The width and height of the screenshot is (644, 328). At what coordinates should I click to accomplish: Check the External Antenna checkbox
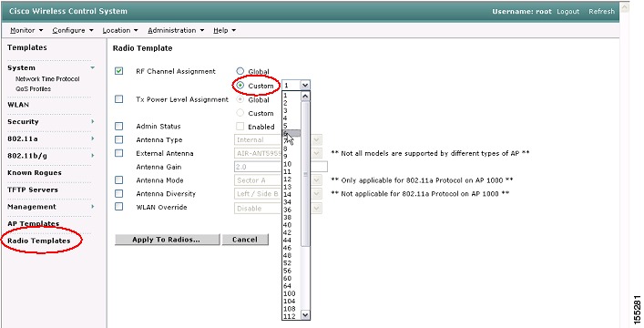[118, 153]
